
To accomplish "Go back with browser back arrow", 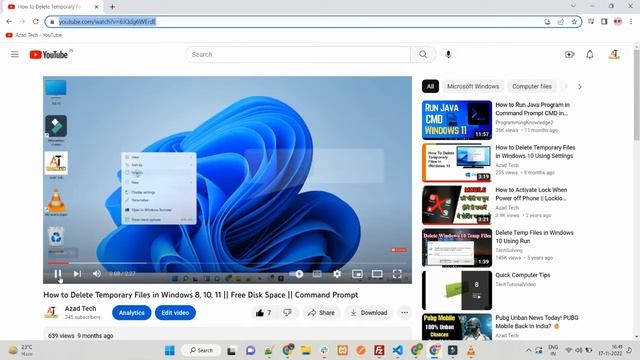I will click(9, 22).
